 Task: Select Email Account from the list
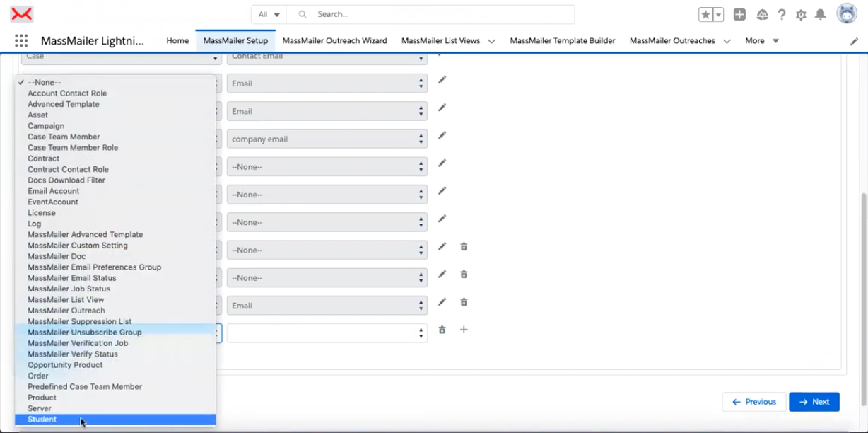coord(115,191)
